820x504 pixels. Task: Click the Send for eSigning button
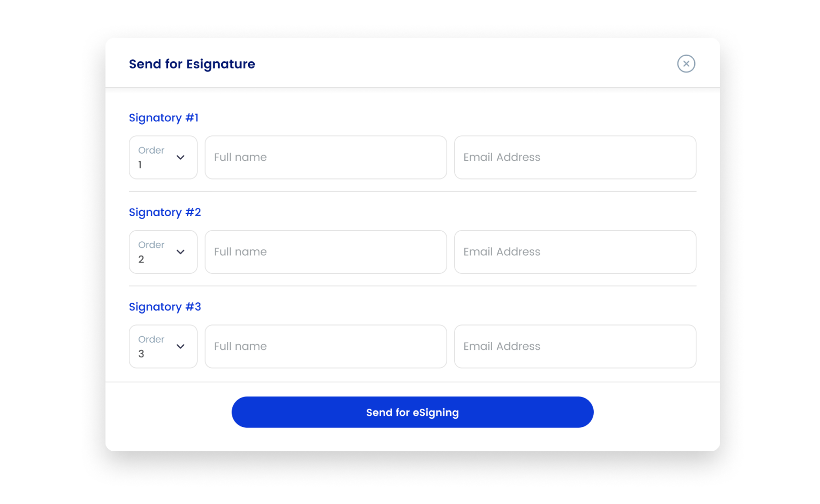pos(412,412)
